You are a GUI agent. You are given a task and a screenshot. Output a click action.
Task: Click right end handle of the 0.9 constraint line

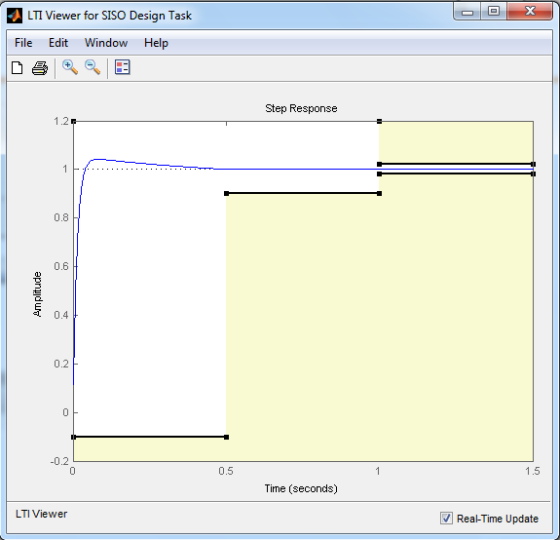(379, 193)
